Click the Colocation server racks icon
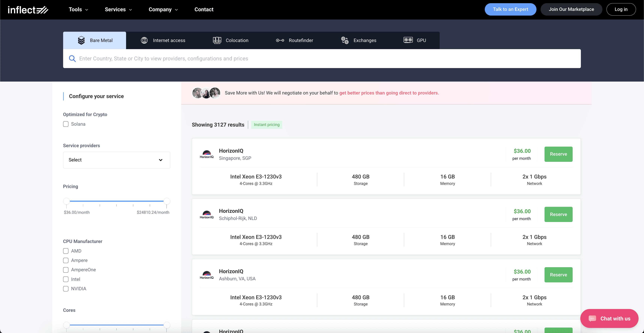The width and height of the screenshot is (644, 333). click(217, 40)
